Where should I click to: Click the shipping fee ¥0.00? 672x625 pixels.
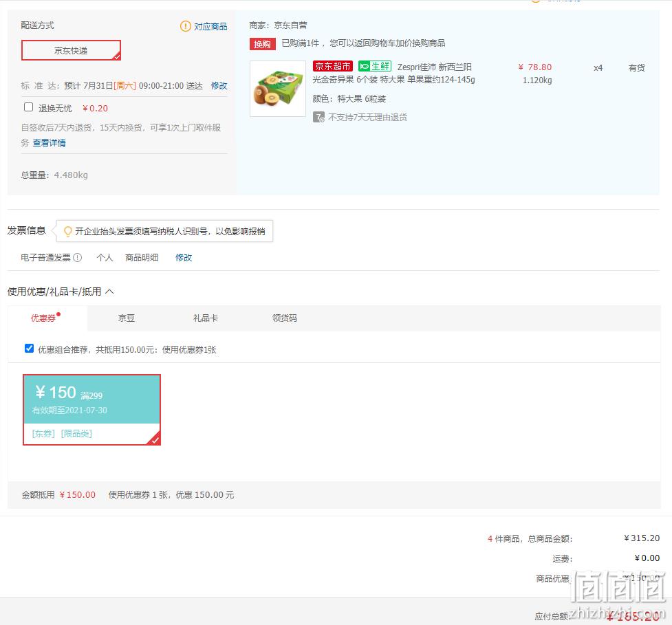click(x=647, y=558)
